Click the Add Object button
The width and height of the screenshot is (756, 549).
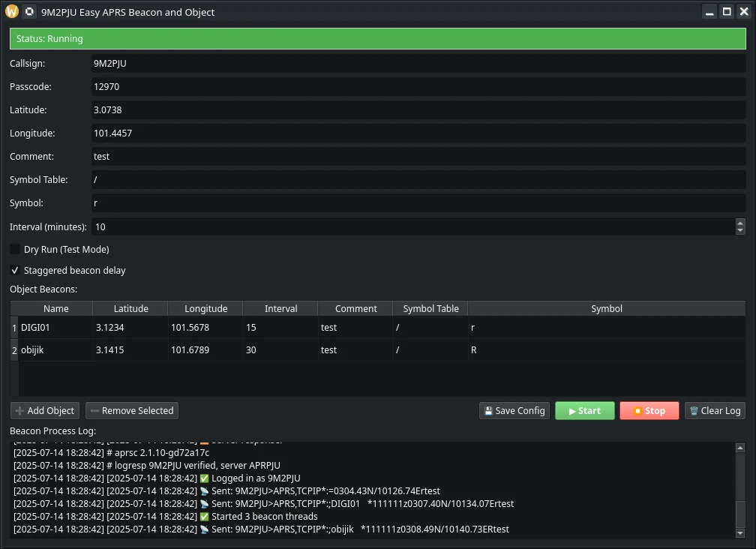45,411
